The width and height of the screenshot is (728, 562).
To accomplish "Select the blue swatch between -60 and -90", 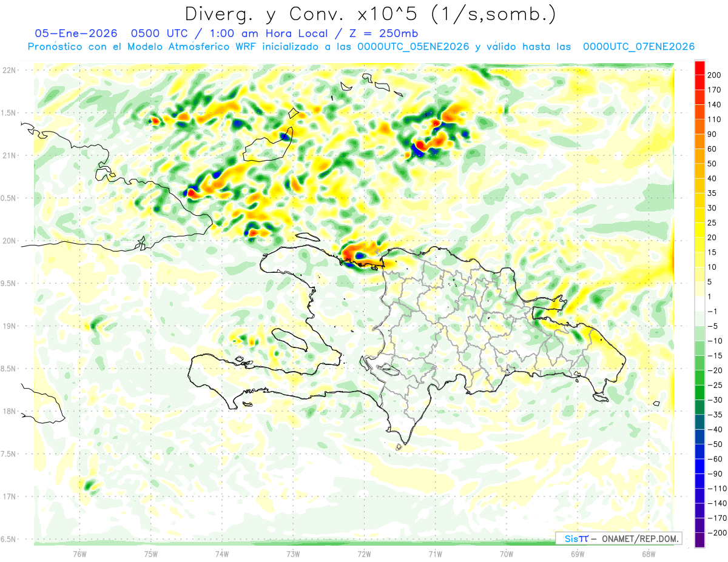I will [x=699, y=466].
